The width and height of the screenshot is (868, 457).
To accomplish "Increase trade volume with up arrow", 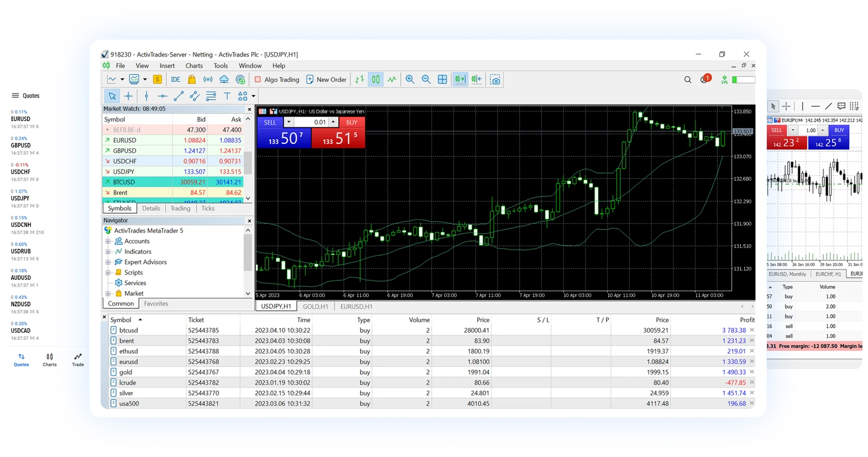I will [333, 122].
